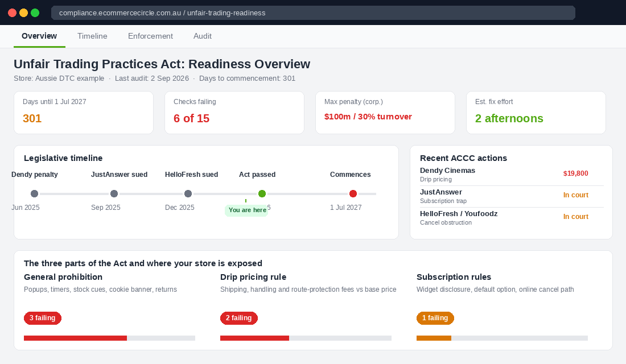626x364 pixels.
Task: Open the Days until 1 Jul 2027 card
Action: click(x=84, y=113)
